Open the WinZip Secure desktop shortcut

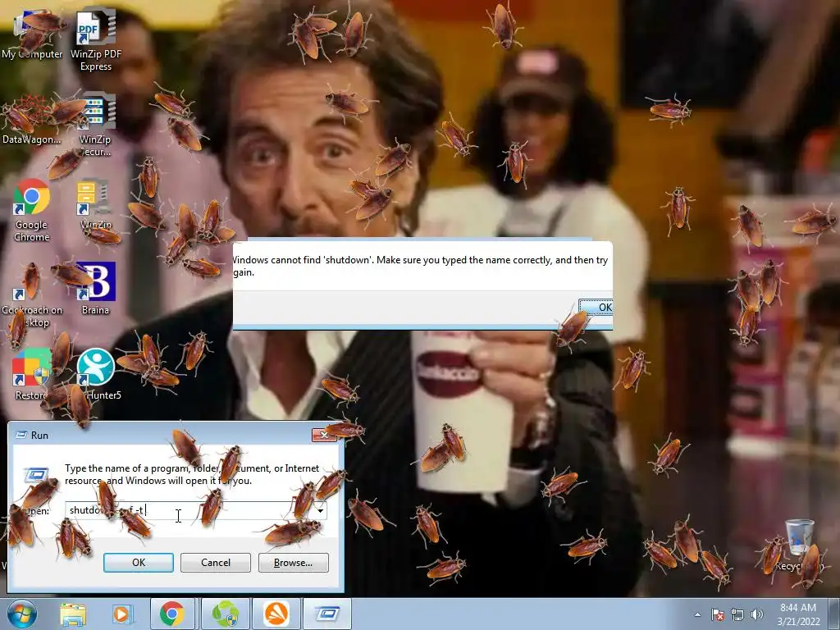[95, 126]
